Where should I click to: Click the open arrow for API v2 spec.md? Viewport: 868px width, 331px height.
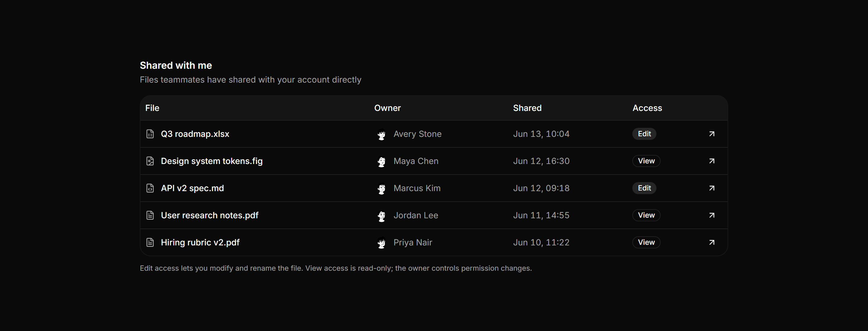(712, 188)
